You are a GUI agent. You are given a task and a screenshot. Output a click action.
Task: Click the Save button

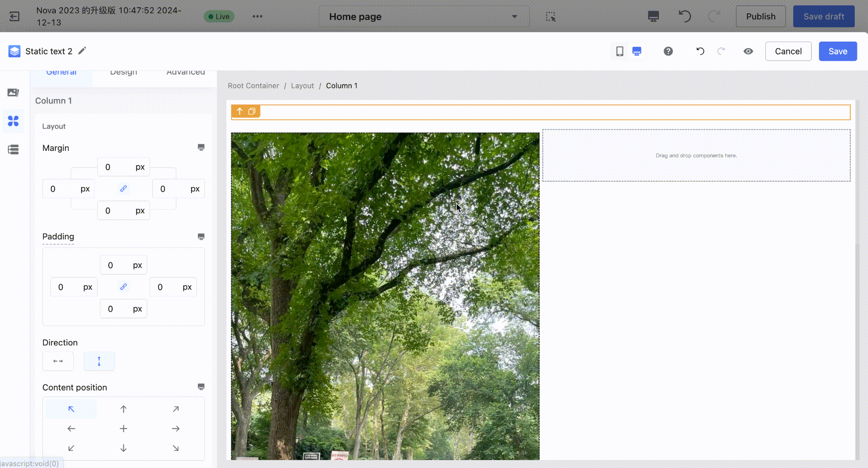click(x=837, y=51)
